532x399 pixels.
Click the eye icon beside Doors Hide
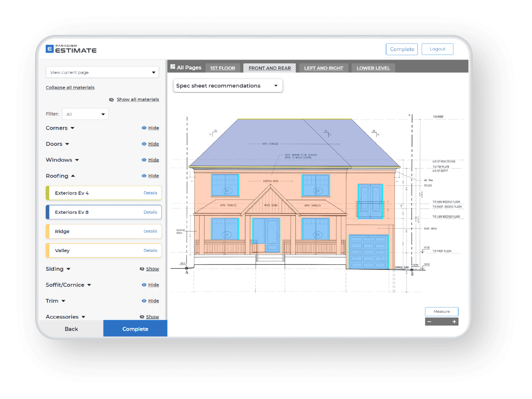144,144
